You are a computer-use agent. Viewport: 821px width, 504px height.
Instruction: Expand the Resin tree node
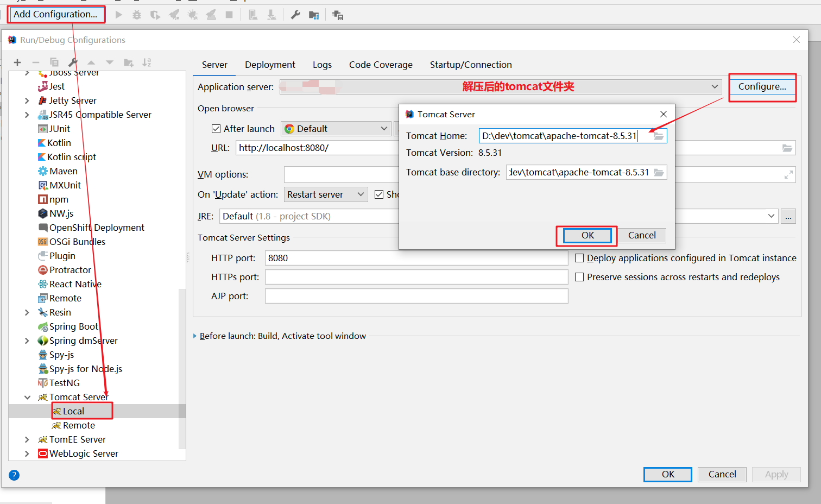[27, 312]
